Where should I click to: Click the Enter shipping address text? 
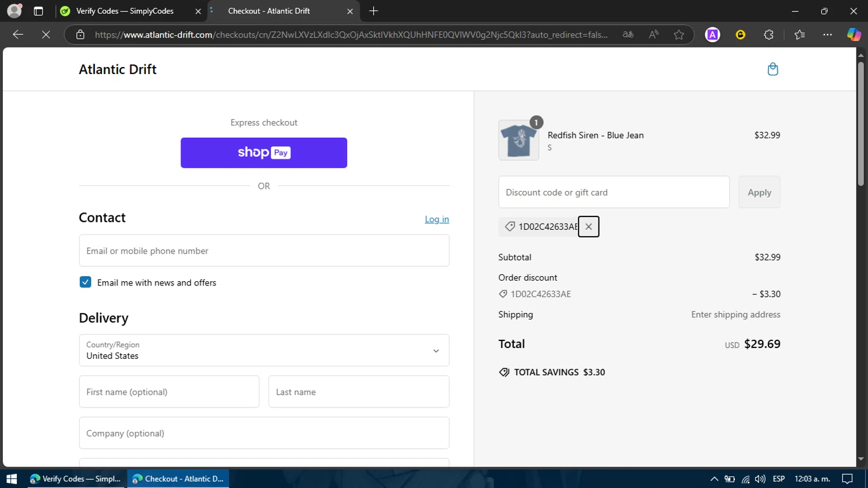tap(735, 314)
